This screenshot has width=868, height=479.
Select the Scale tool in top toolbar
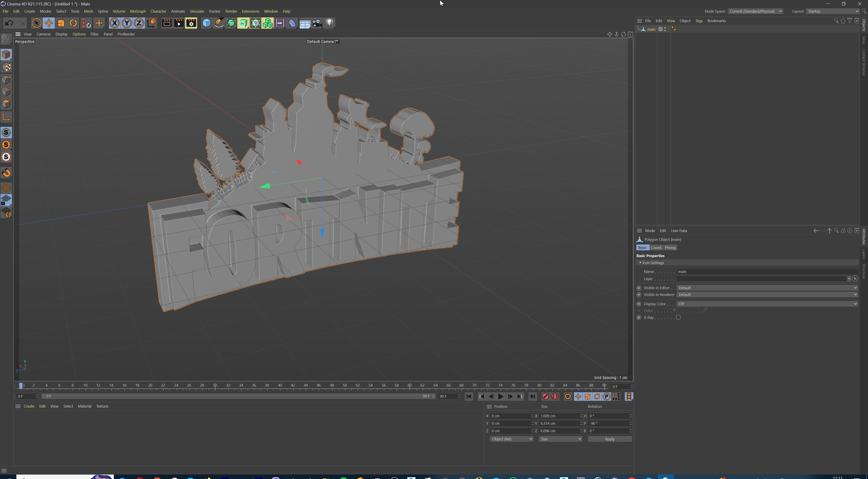point(61,23)
